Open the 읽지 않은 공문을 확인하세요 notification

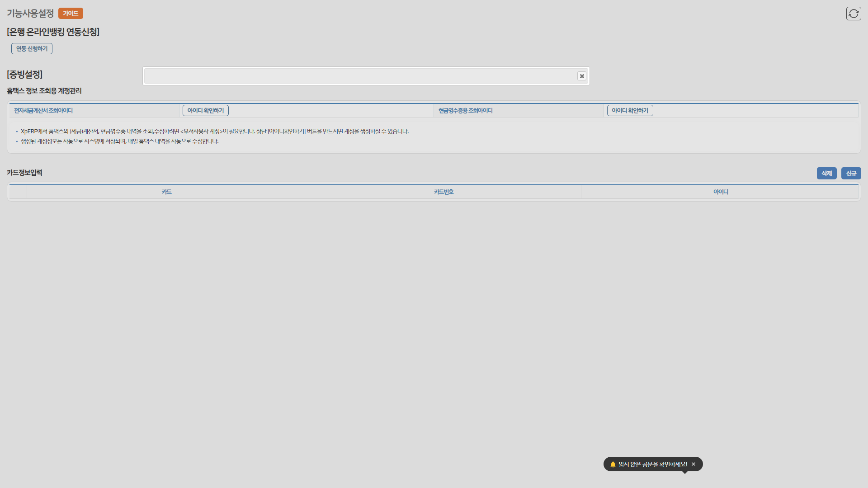pyautogui.click(x=652, y=464)
